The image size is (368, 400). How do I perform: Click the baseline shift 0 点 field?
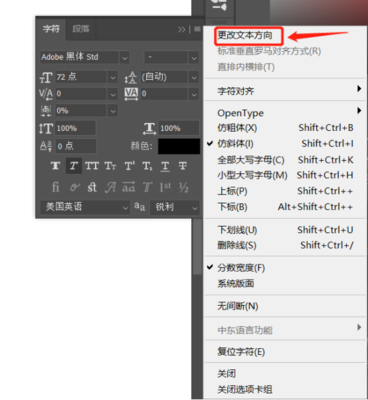point(75,146)
